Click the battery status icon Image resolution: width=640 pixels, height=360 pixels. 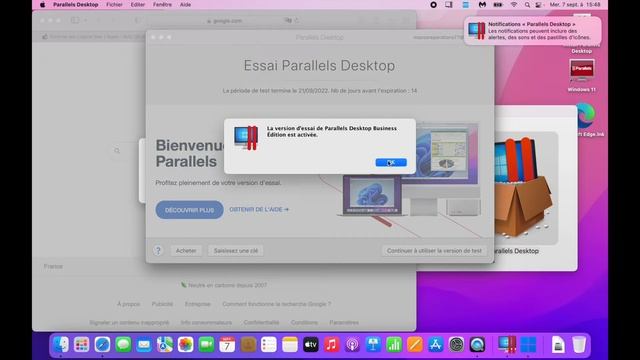pyautogui.click(x=498, y=4)
